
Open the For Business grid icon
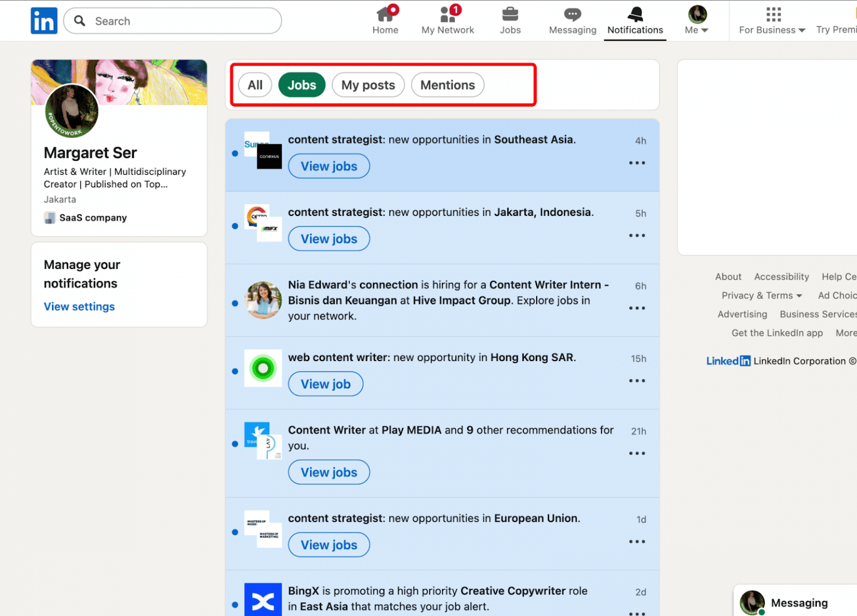tap(772, 13)
